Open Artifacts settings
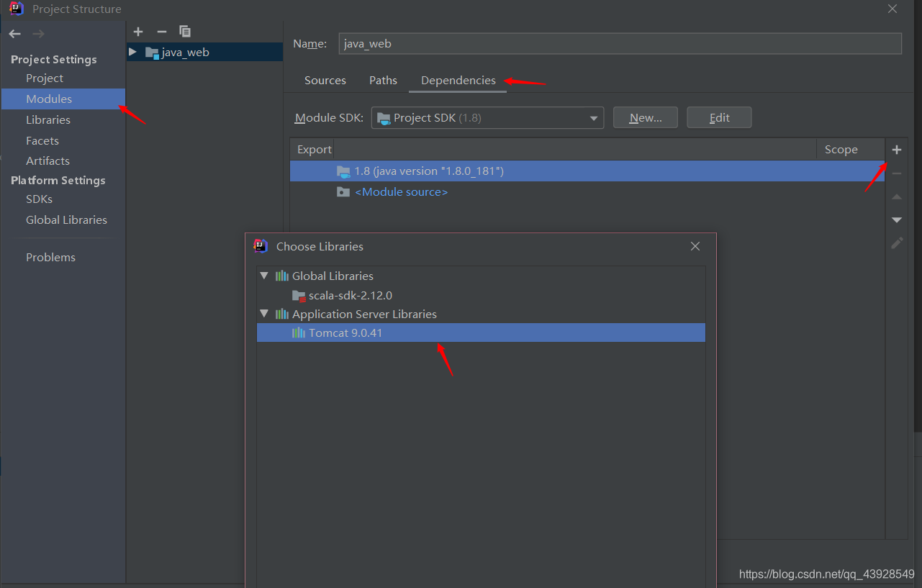This screenshot has height=588, width=922. coord(48,161)
